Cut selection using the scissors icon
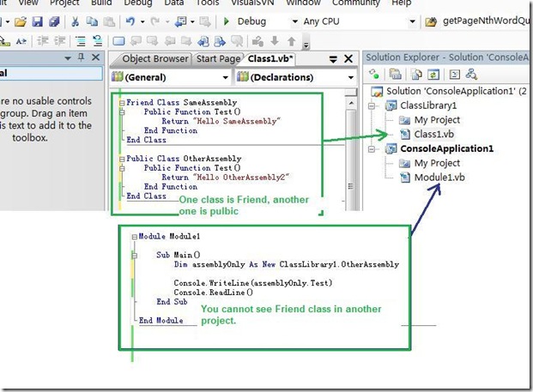Viewport: 533px width, 392px height. pyautogui.click(x=76, y=21)
